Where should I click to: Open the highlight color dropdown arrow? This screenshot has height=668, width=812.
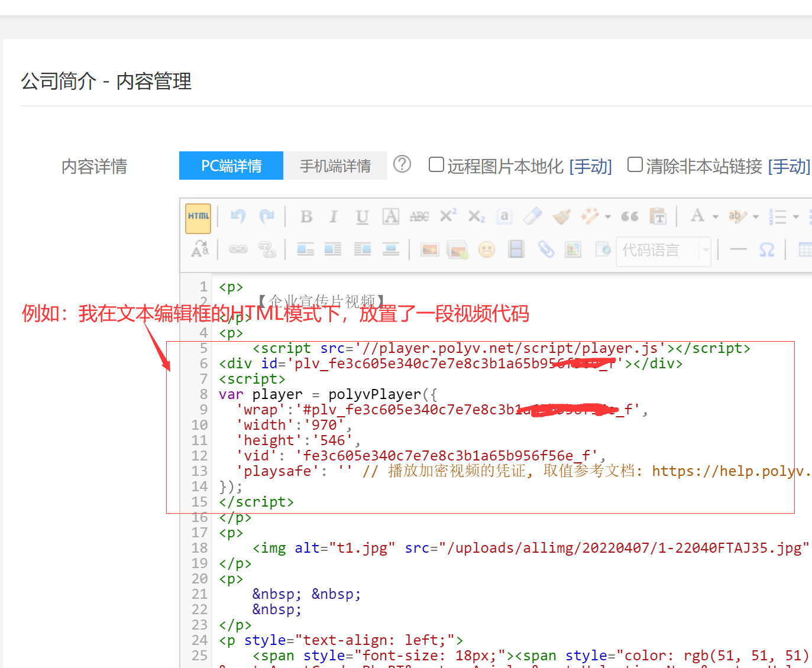(756, 217)
